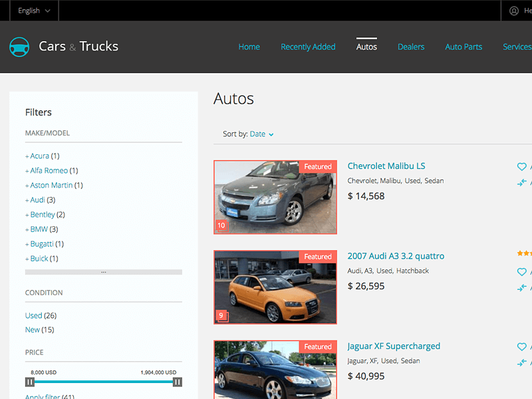
Task: Open the Dealers menu item
Action: 411,47
